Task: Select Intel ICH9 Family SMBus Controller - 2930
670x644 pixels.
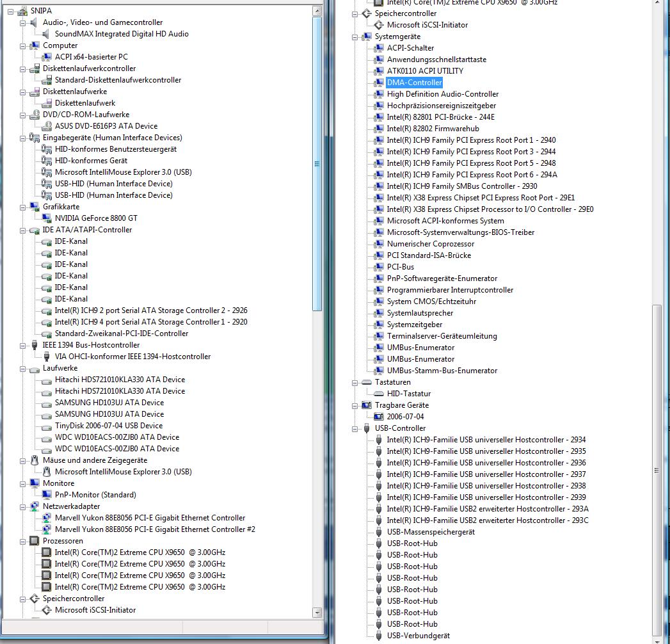Action: 462,186
